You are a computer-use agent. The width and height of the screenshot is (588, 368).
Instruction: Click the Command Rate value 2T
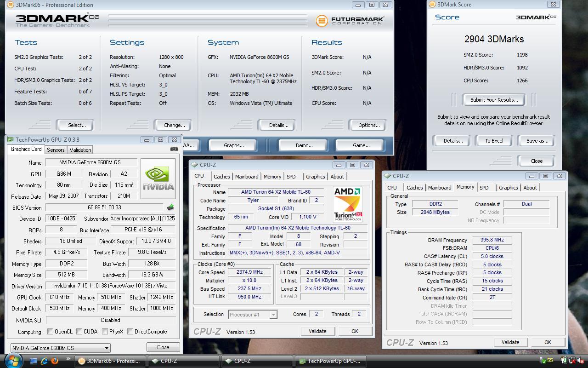[492, 297]
